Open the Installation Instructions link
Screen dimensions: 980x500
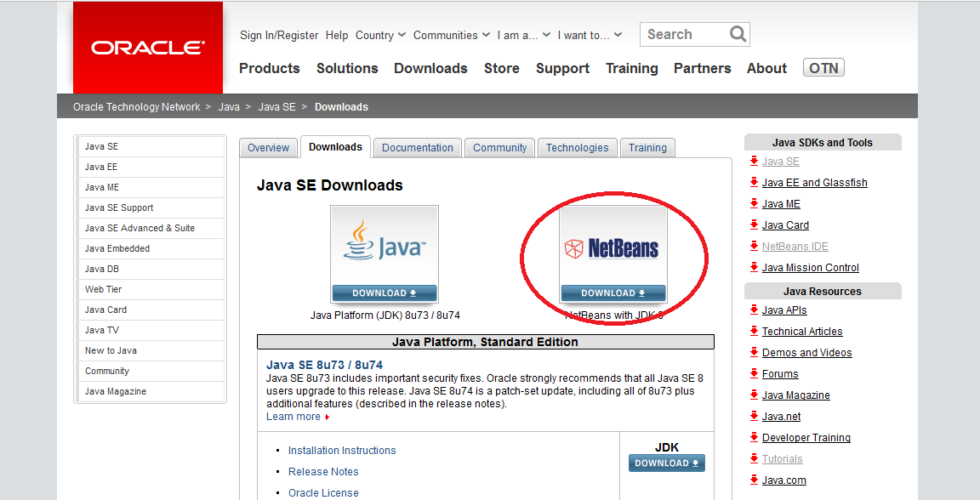click(x=342, y=451)
